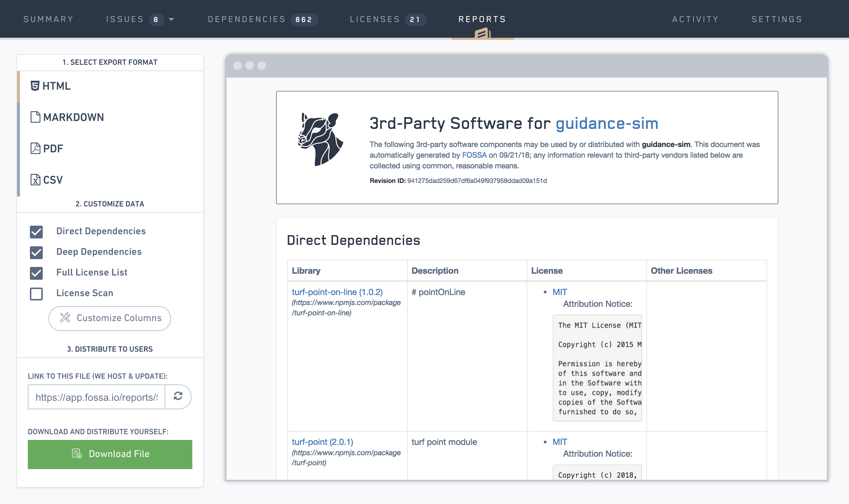Viewport: 849px width, 504px height.
Task: Click the refresh link icon
Action: [x=178, y=396]
